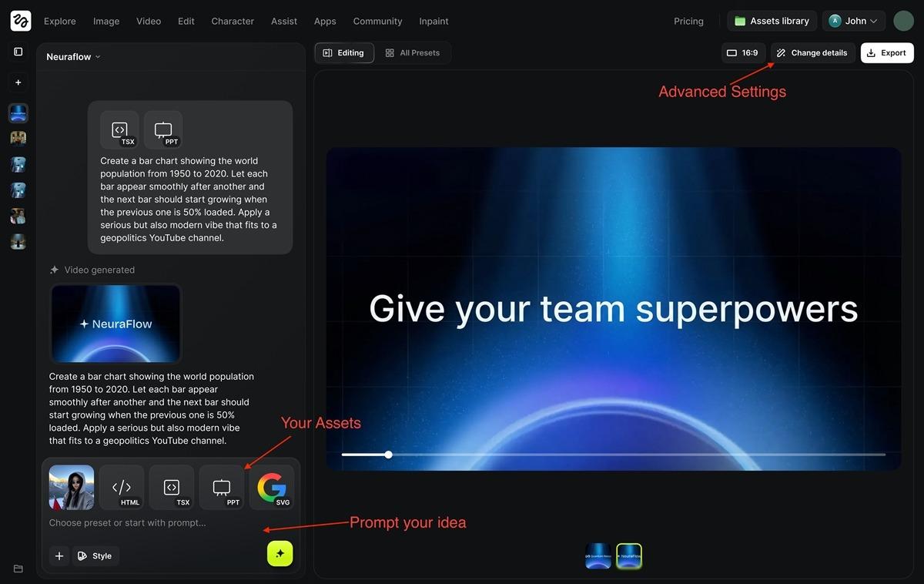Image resolution: width=924 pixels, height=584 pixels.
Task: Click the plus add attachment button in prompt
Action: click(x=59, y=555)
